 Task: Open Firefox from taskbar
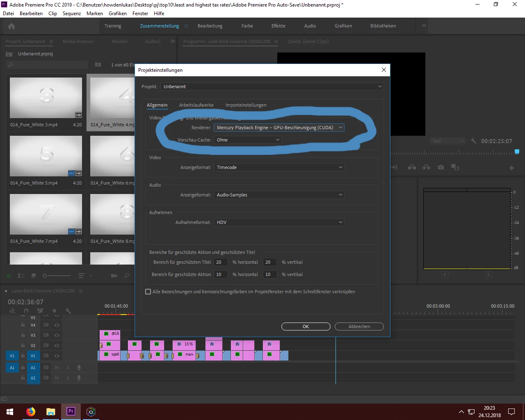click(x=31, y=411)
